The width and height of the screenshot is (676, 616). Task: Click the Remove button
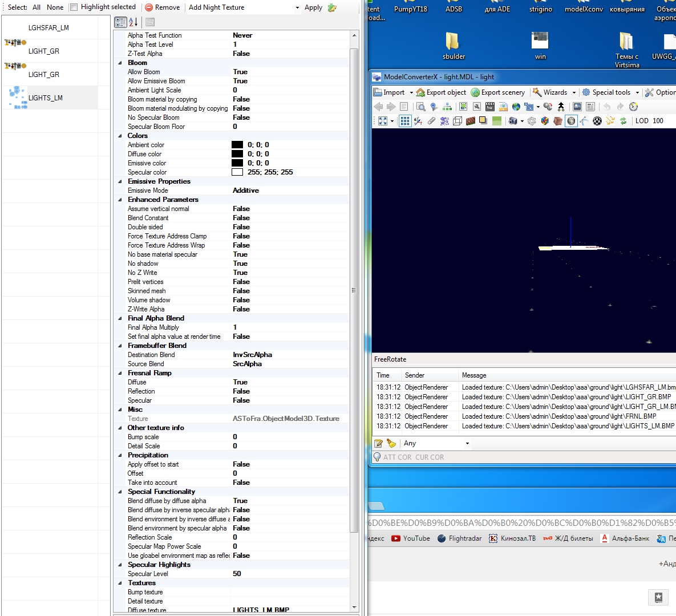tap(163, 7)
